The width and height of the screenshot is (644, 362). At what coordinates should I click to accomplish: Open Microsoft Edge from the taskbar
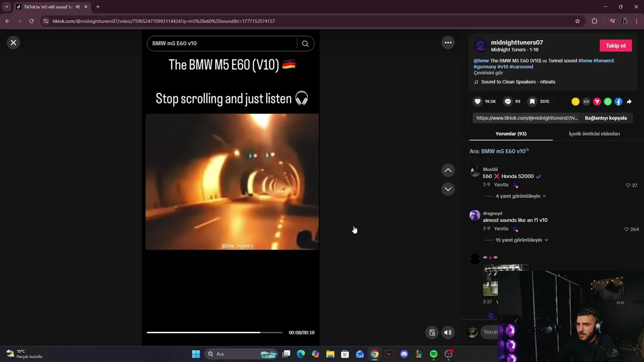[301, 354]
